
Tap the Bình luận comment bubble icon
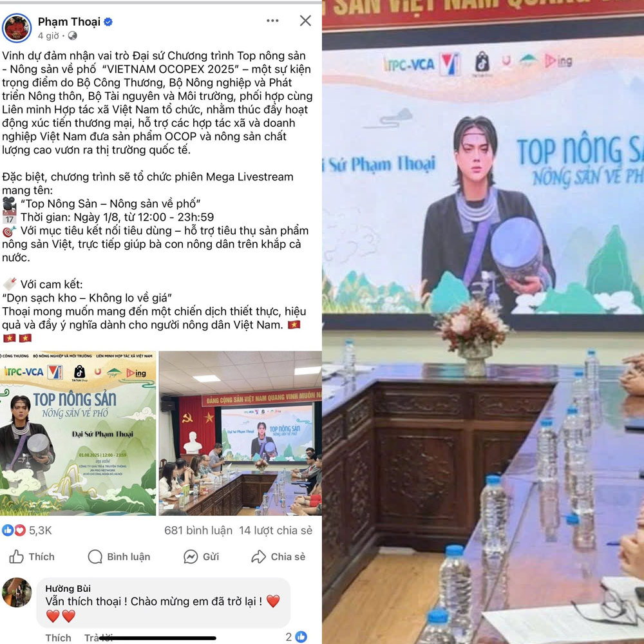click(95, 556)
